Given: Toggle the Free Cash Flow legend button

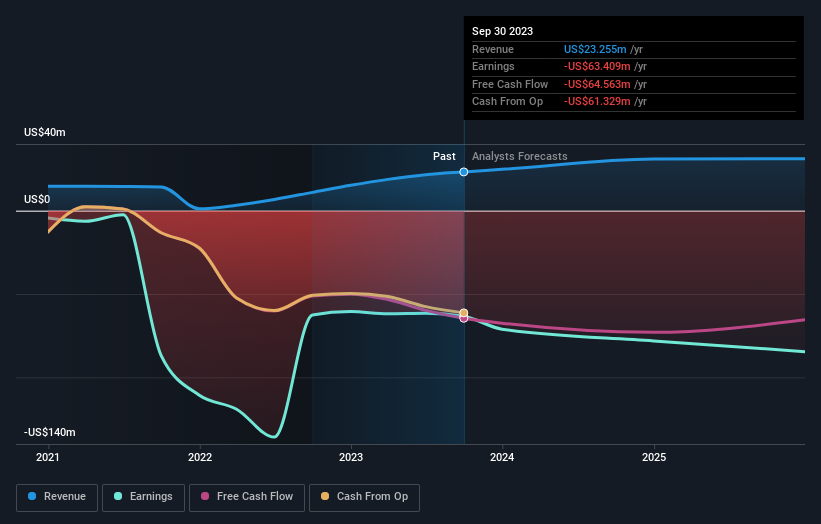Looking at the screenshot, I should [247, 497].
